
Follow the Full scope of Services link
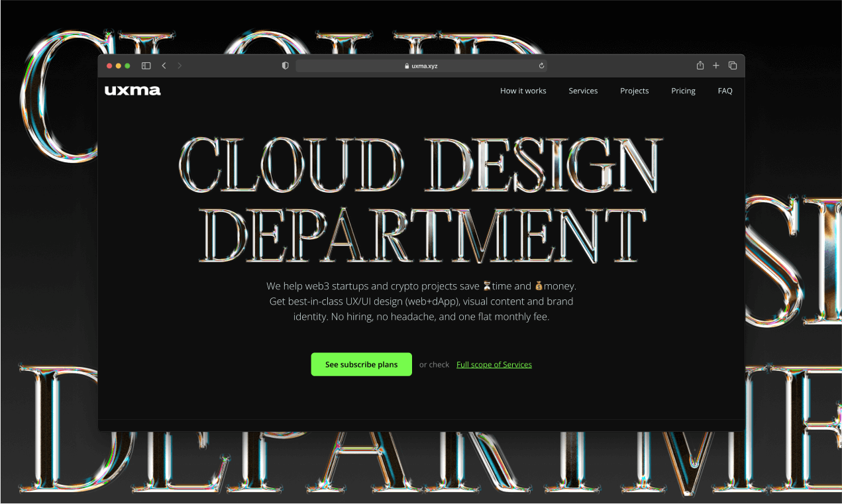[494, 364]
